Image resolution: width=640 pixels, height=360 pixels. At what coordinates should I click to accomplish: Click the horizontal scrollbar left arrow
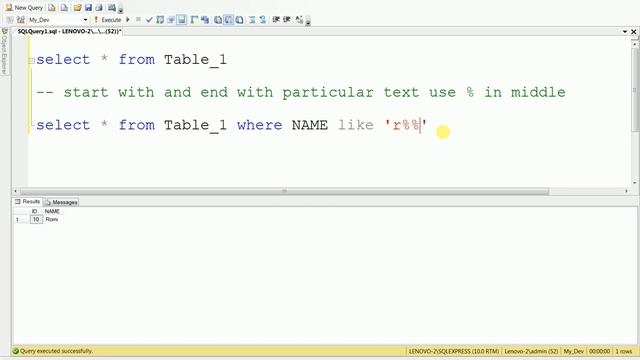pos(16,191)
